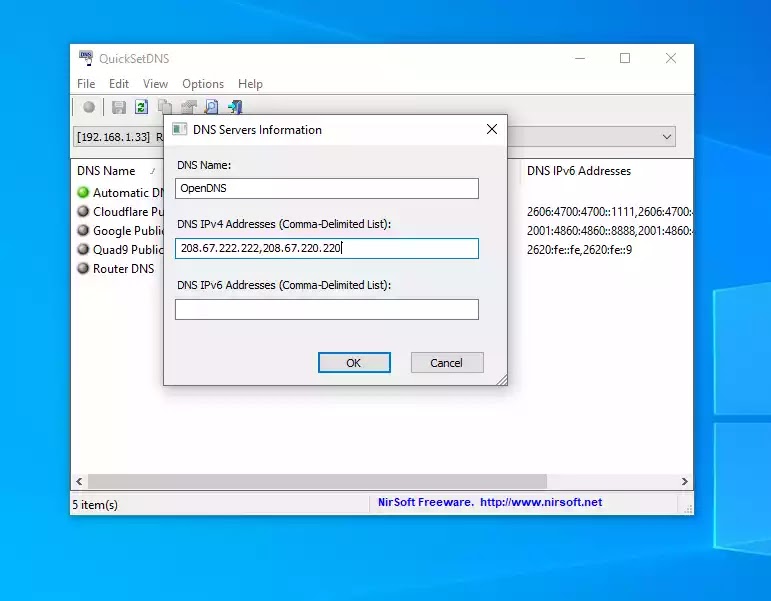Click the horizontal scrollbar right arrow
Image resolution: width=771 pixels, height=601 pixels.
684,481
